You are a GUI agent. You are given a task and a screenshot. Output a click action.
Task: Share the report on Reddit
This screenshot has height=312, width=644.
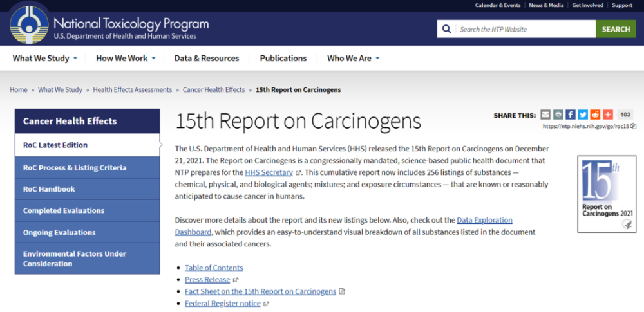point(595,115)
